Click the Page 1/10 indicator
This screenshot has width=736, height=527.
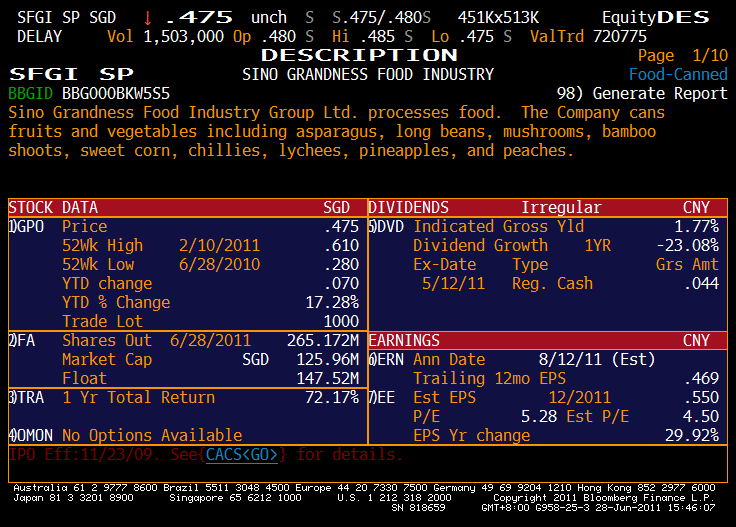(682, 56)
